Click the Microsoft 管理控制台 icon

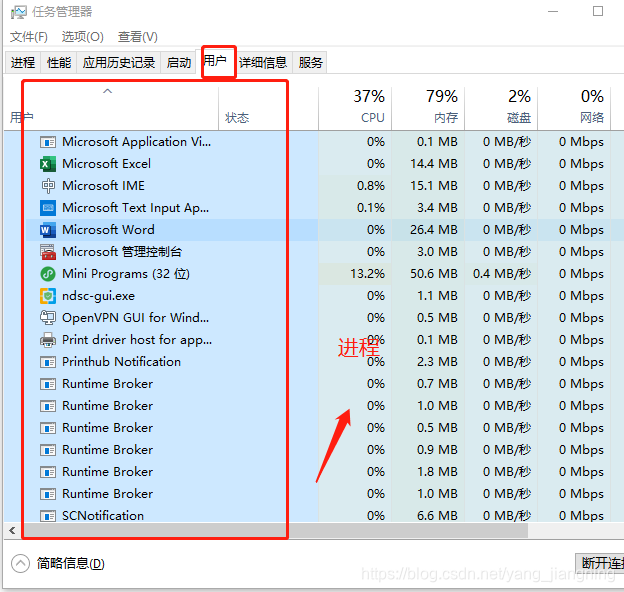pyautogui.click(x=48, y=252)
